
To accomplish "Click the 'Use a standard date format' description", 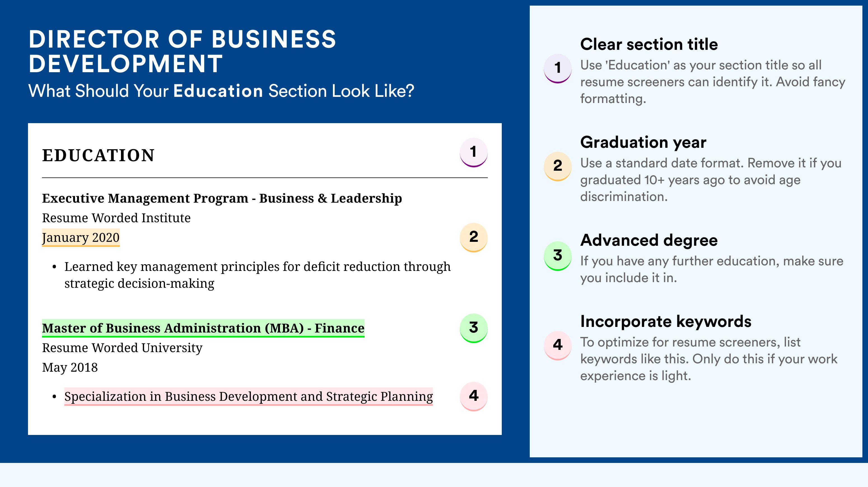I will point(711,180).
